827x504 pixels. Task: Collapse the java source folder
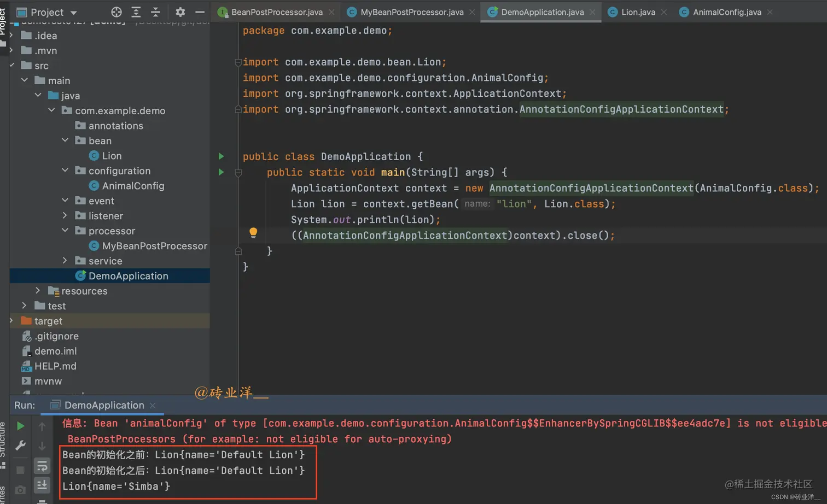point(38,95)
